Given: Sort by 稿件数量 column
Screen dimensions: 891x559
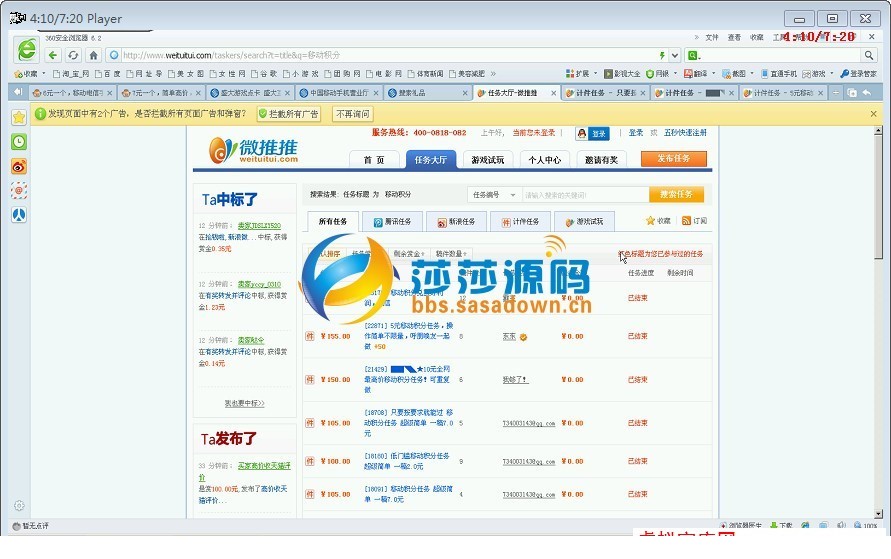Looking at the screenshot, I should (451, 253).
